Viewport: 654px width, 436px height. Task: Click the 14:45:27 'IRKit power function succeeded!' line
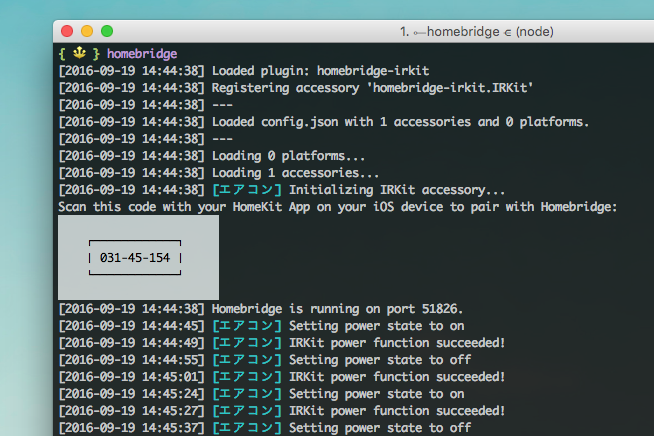282,411
